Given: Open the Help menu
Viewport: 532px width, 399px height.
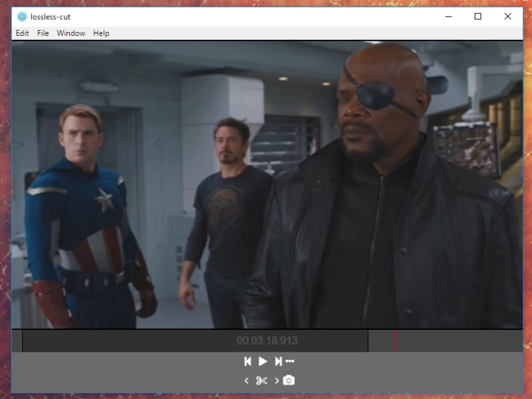Looking at the screenshot, I should click(101, 33).
